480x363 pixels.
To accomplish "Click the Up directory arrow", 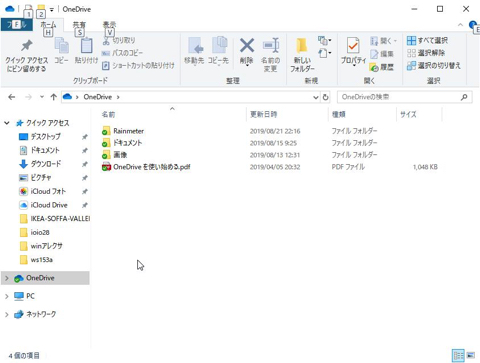I will point(53,97).
